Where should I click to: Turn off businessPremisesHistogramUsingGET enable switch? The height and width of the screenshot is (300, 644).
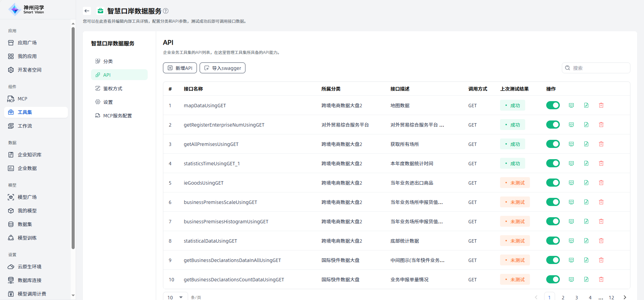click(x=553, y=221)
